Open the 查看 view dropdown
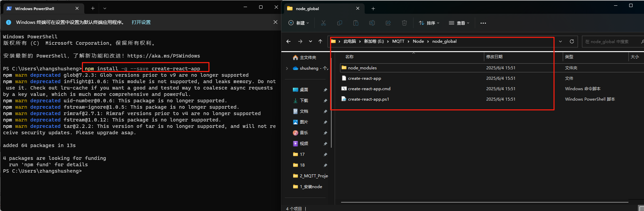The height and width of the screenshot is (211, 644). [x=459, y=23]
